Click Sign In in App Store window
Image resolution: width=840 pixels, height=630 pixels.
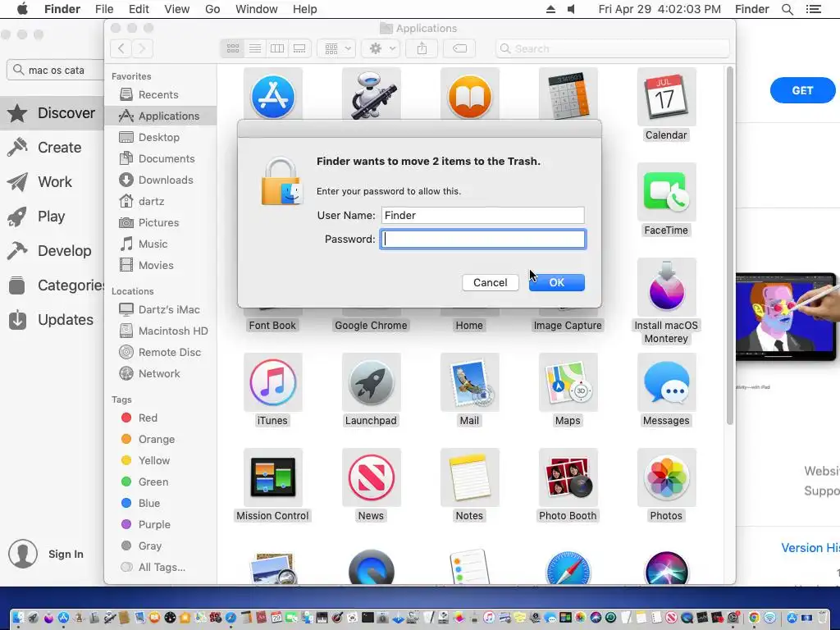click(66, 554)
